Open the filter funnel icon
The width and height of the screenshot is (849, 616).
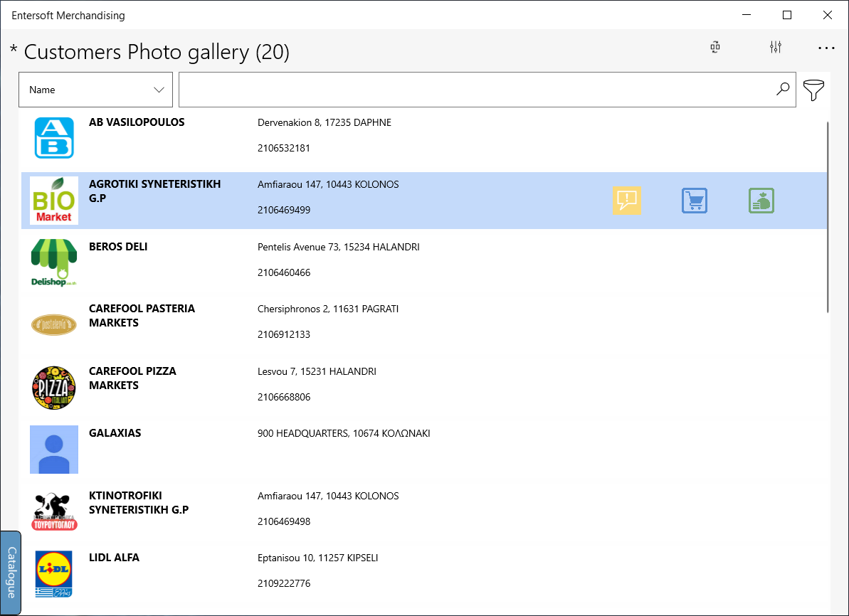pyautogui.click(x=813, y=90)
